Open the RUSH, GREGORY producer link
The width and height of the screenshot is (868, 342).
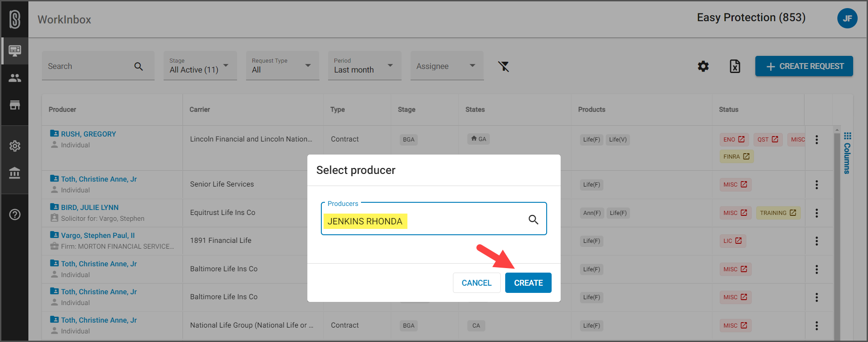click(x=88, y=134)
